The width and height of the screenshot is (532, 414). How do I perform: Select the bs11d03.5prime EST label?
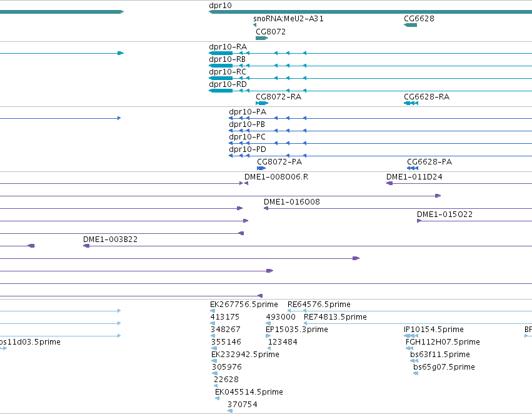click(30, 343)
